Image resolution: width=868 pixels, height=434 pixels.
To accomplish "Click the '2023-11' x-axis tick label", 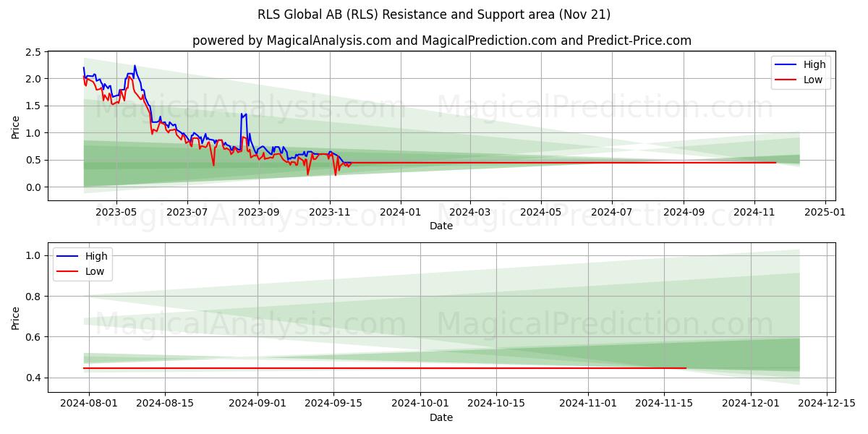I will [x=330, y=212].
